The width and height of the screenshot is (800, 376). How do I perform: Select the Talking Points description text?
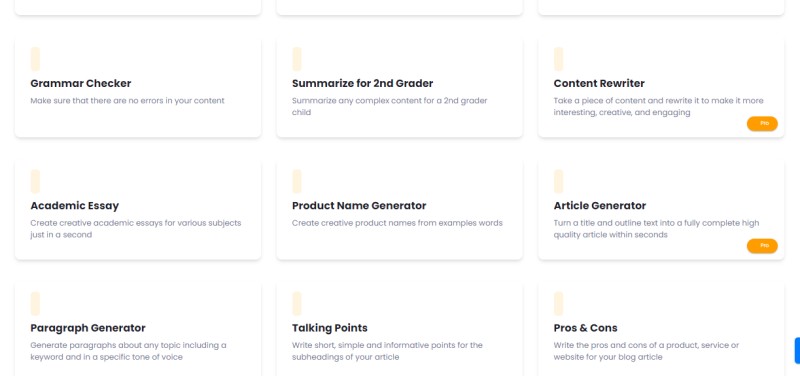tap(387, 351)
